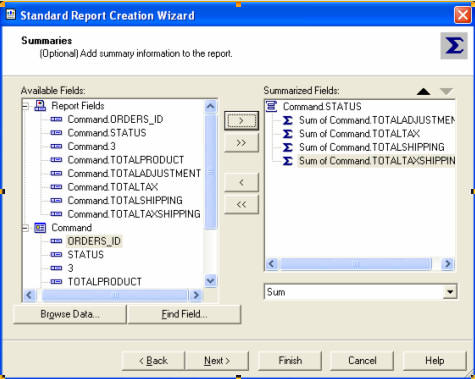
Task: Add all fields with >> button
Action: tap(241, 143)
